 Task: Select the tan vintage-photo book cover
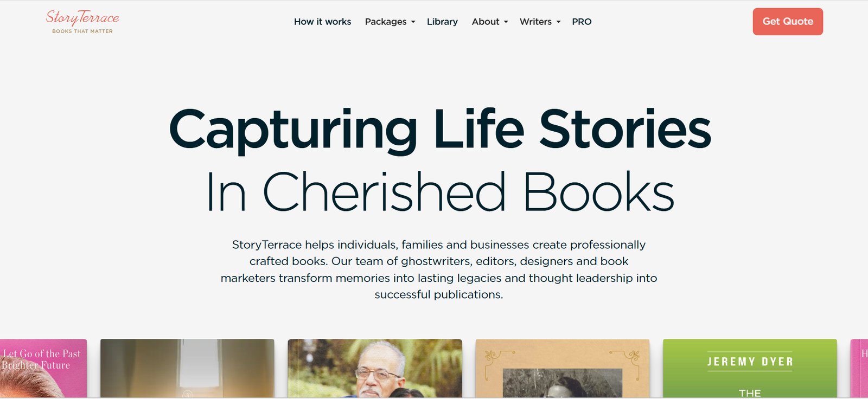(563, 369)
